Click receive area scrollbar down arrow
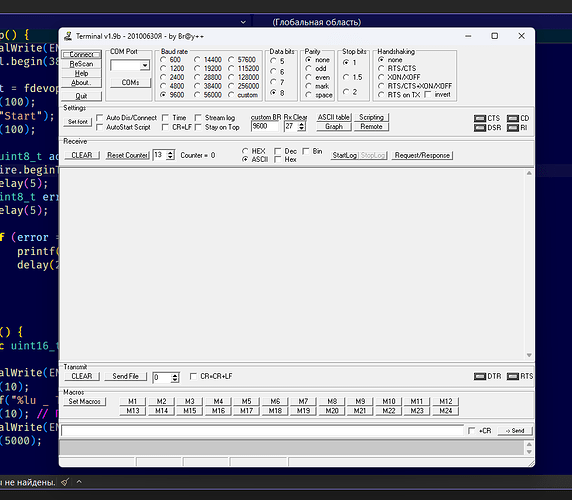Image resolution: width=572 pixels, height=500 pixels. [x=529, y=355]
